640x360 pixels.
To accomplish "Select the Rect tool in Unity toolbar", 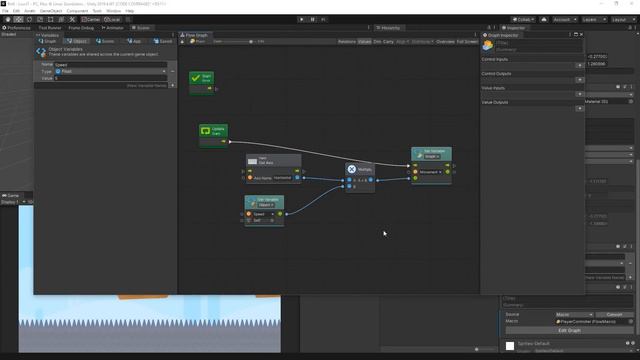I will (x=51, y=20).
